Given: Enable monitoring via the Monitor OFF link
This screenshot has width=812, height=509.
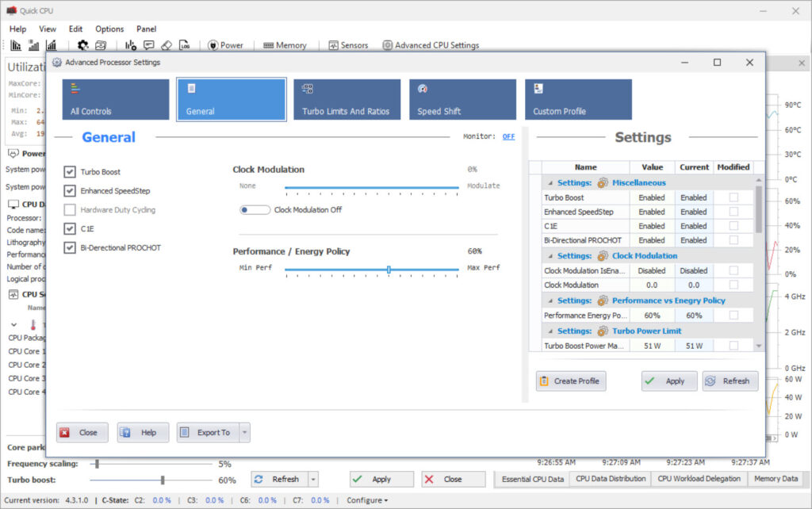Looking at the screenshot, I should pyautogui.click(x=508, y=136).
